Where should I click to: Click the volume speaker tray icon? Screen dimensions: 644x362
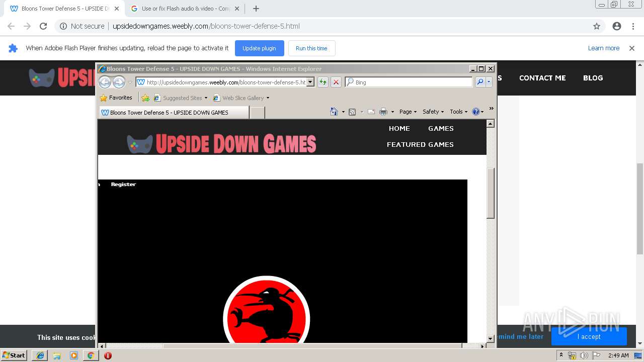coord(584,355)
